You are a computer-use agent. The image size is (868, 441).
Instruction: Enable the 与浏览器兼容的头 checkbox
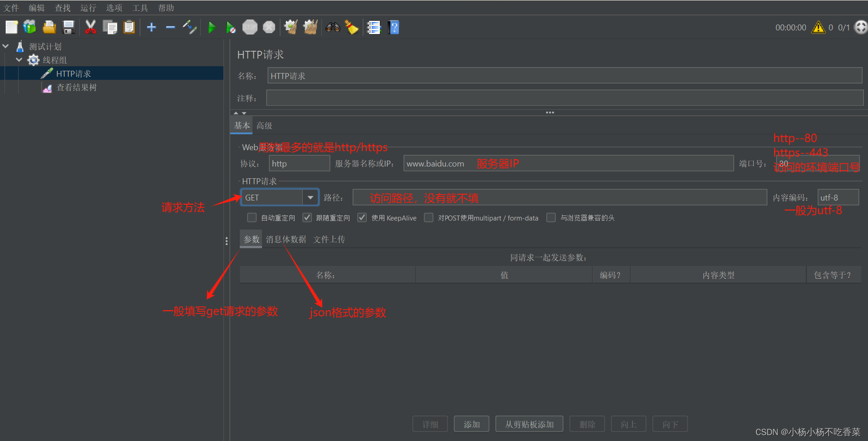(x=551, y=218)
